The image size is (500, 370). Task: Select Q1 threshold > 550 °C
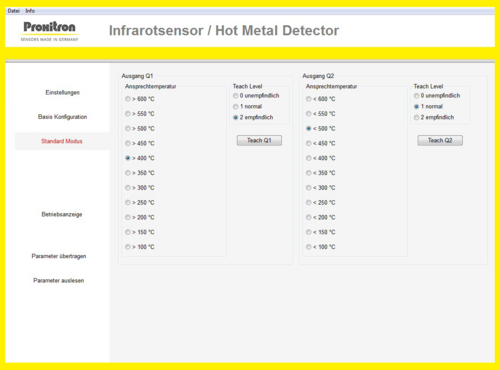[140, 114]
